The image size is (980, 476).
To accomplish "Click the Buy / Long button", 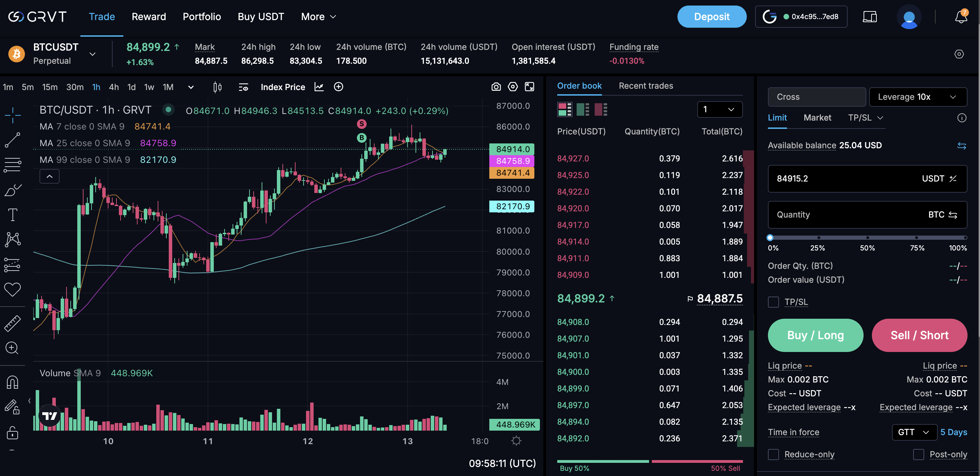I will click(816, 335).
